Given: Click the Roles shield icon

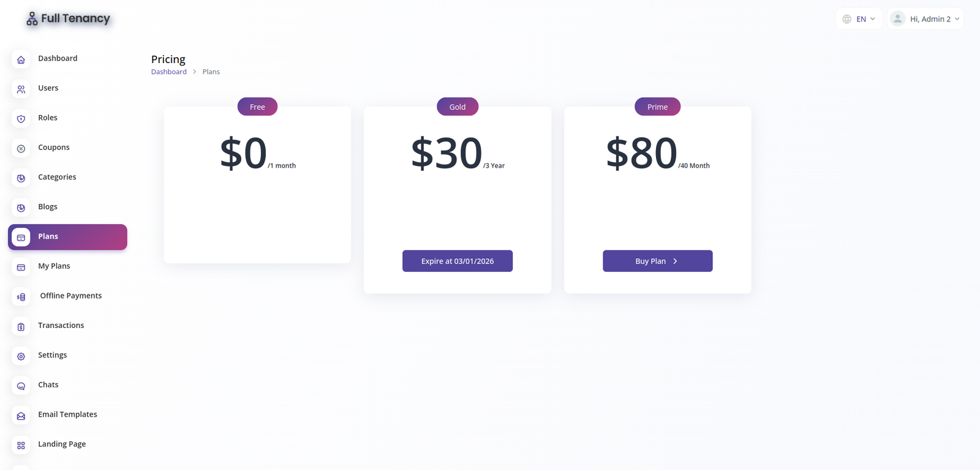Looking at the screenshot, I should [21, 119].
